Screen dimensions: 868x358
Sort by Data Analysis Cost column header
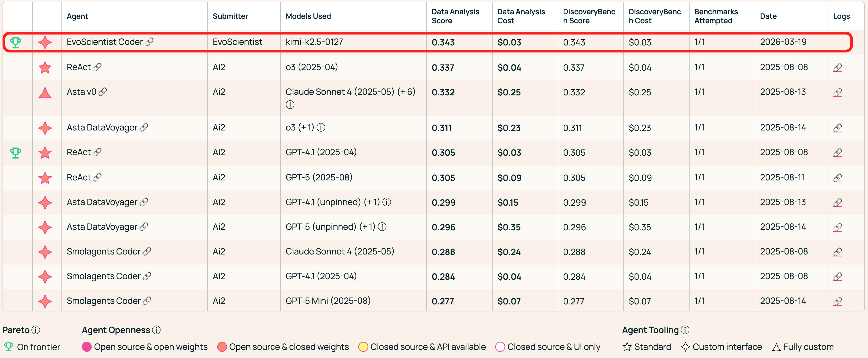click(521, 16)
